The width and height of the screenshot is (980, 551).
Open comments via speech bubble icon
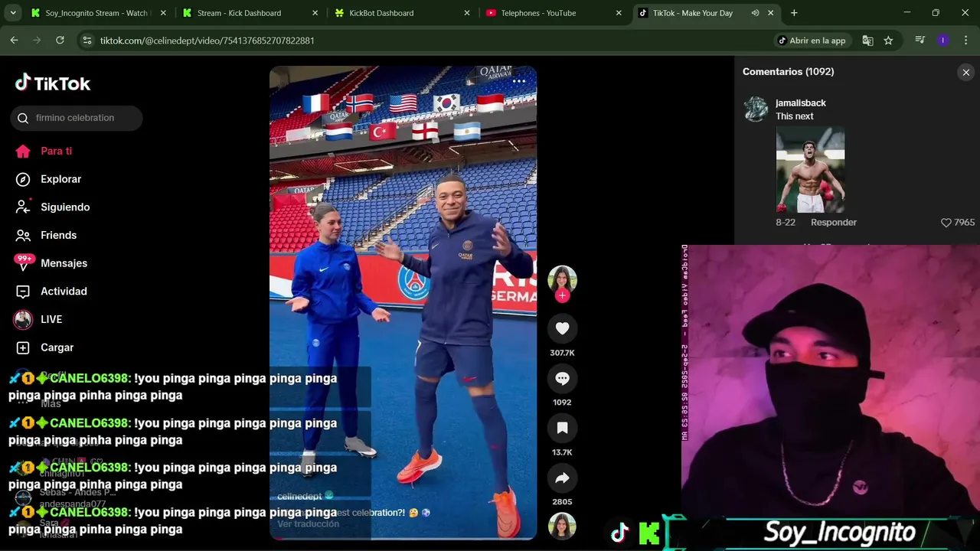[562, 378]
